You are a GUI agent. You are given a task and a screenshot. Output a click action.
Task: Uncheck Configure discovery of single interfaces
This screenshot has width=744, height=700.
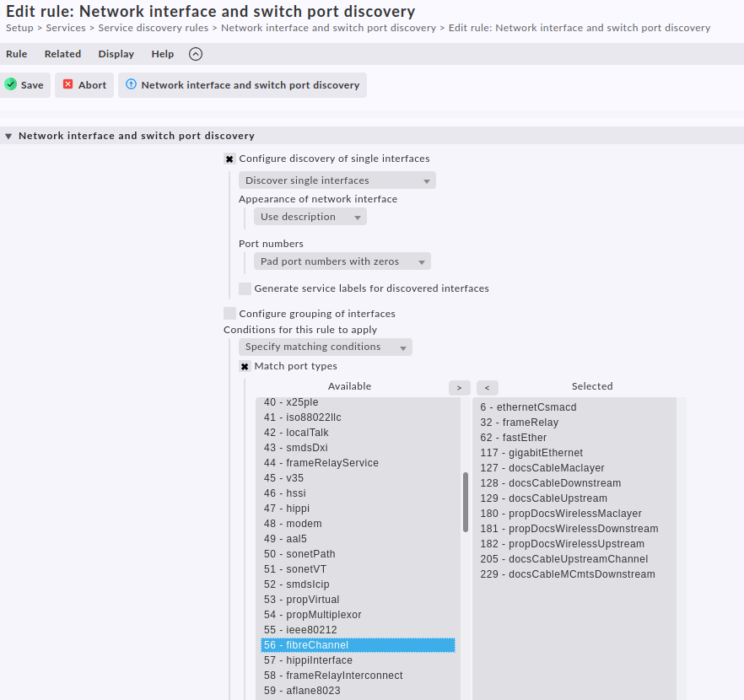click(229, 159)
